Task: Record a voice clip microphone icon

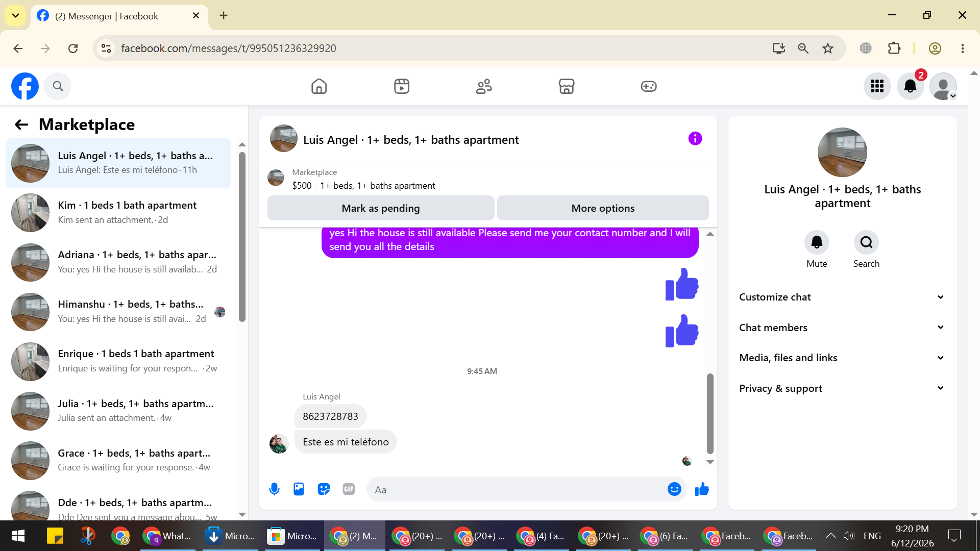Action: tap(274, 489)
